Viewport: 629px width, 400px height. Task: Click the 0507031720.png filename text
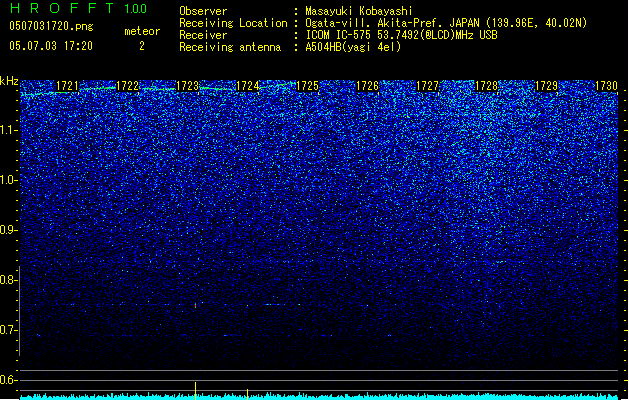tap(51, 26)
